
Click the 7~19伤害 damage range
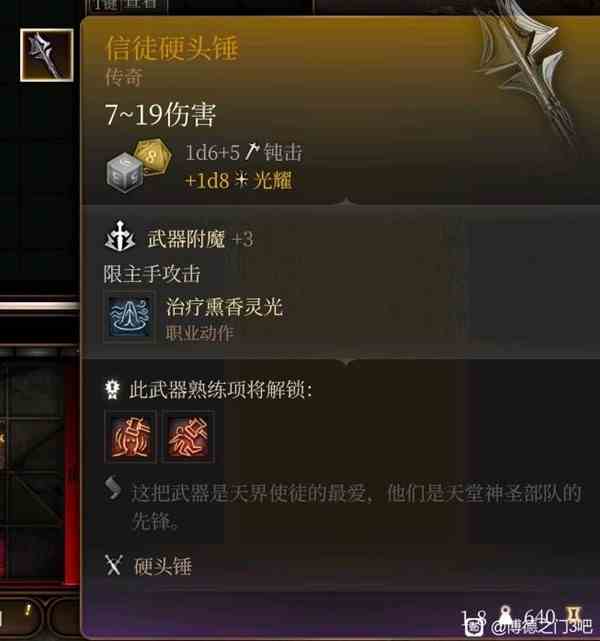160,114
